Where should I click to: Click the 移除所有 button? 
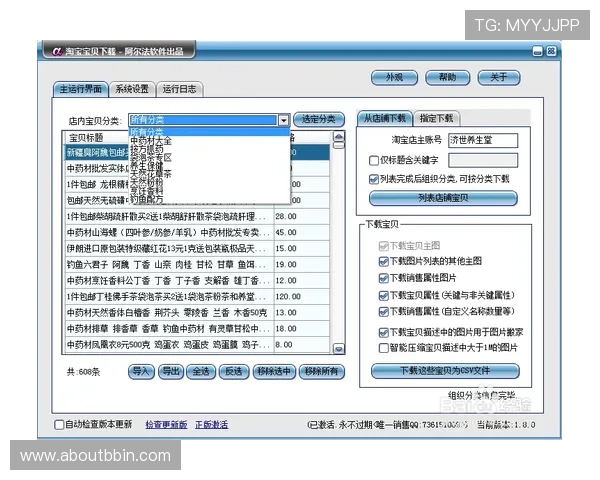[321, 372]
